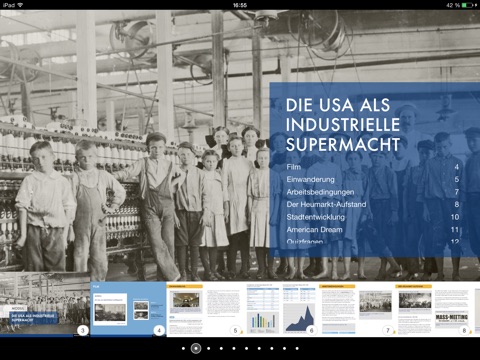Tap the highlighted current chapter dot

[196, 348]
